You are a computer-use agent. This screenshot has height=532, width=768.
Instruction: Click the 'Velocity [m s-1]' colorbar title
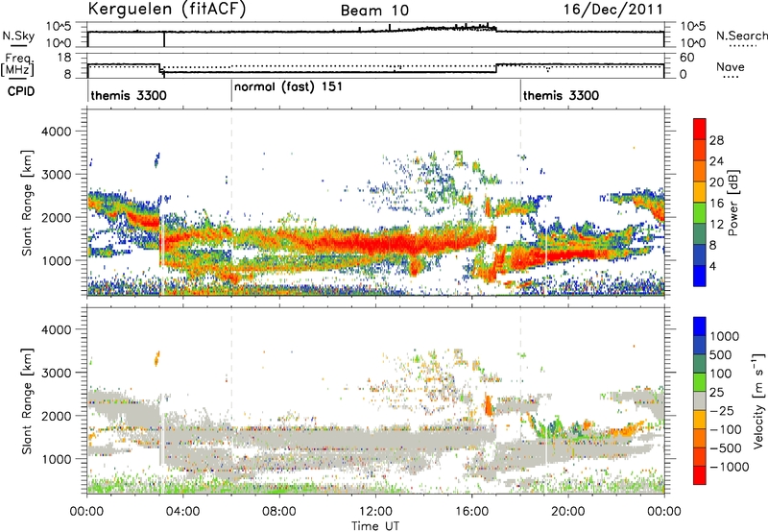(758, 400)
